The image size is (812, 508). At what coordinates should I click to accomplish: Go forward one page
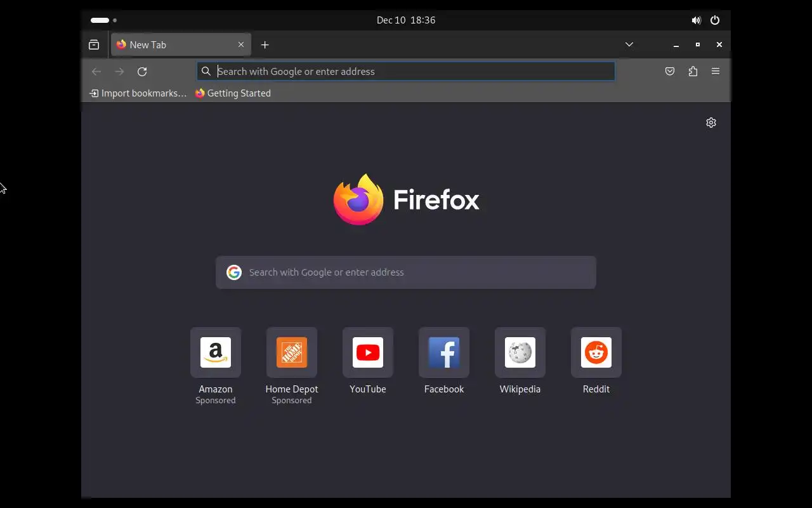pyautogui.click(x=119, y=71)
